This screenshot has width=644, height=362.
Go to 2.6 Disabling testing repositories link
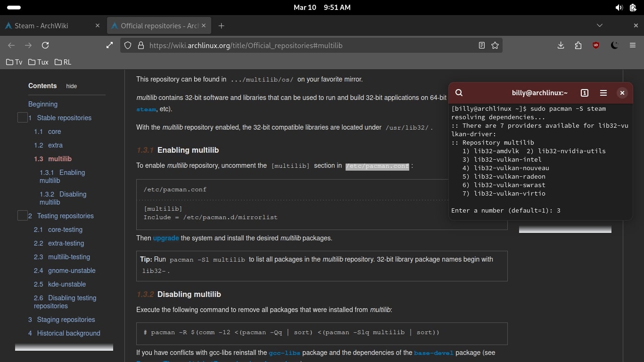pyautogui.click(x=65, y=302)
